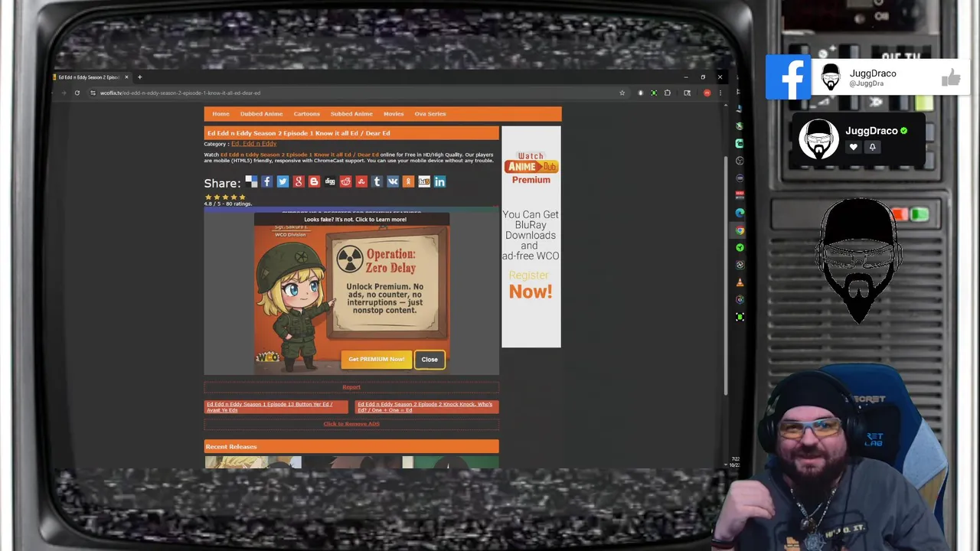Click the Facebook logo in overlay
980x551 pixels.
click(x=788, y=77)
